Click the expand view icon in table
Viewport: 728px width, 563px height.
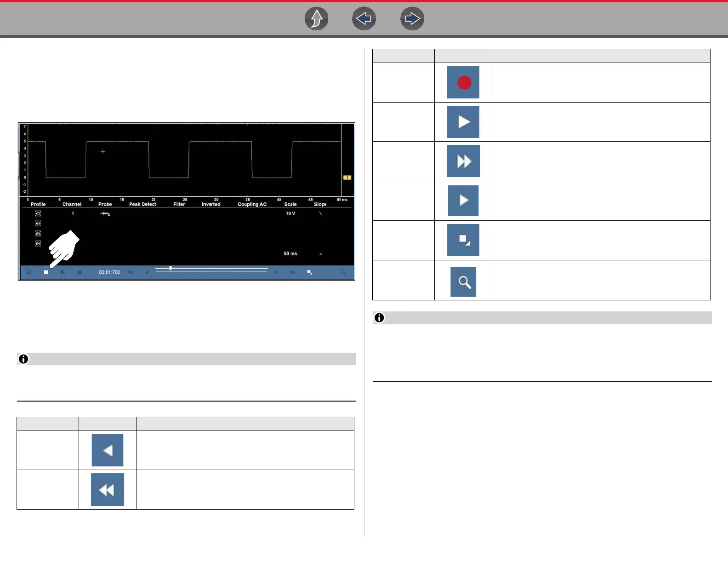[x=463, y=240]
